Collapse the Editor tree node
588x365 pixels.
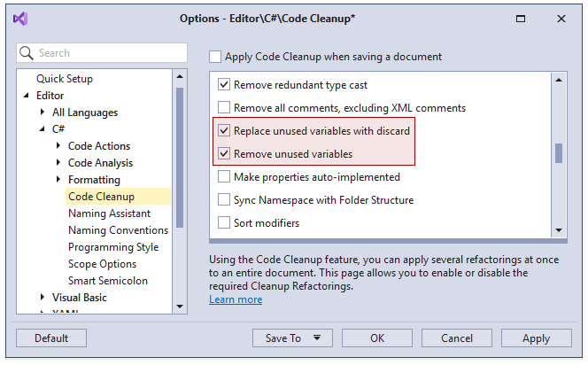26,96
